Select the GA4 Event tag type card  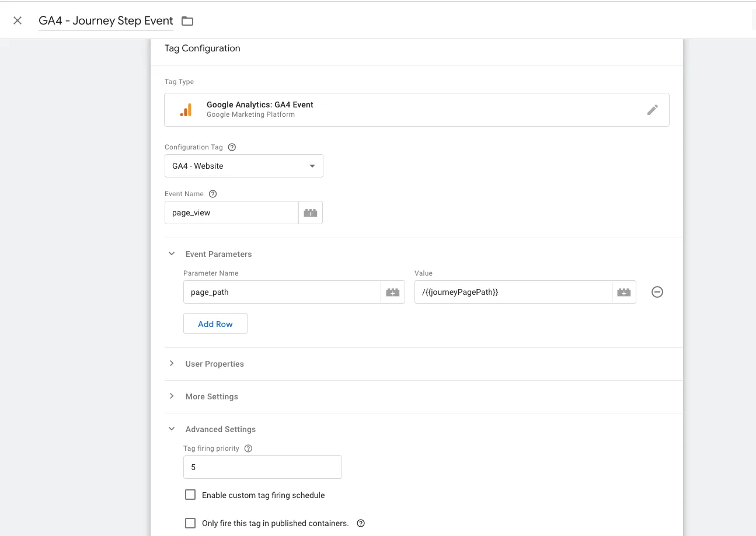(x=417, y=110)
